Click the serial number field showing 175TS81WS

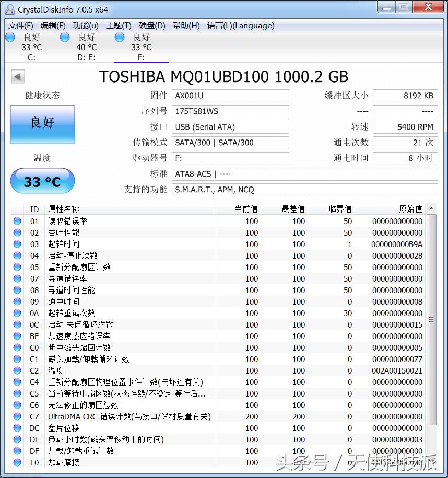[230, 111]
